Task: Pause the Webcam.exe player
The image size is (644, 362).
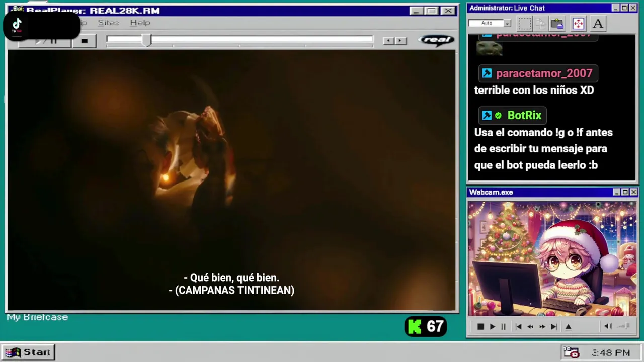Action: click(503, 327)
